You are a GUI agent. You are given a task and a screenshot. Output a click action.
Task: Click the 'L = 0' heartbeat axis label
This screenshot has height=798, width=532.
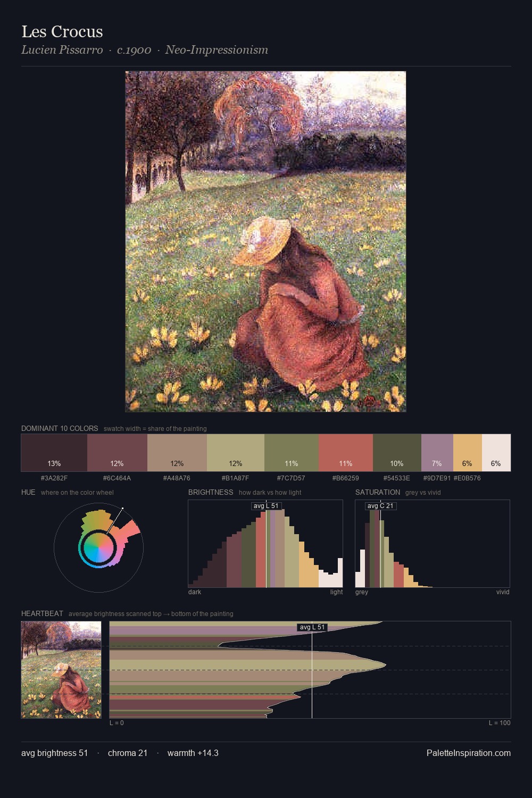[117, 723]
